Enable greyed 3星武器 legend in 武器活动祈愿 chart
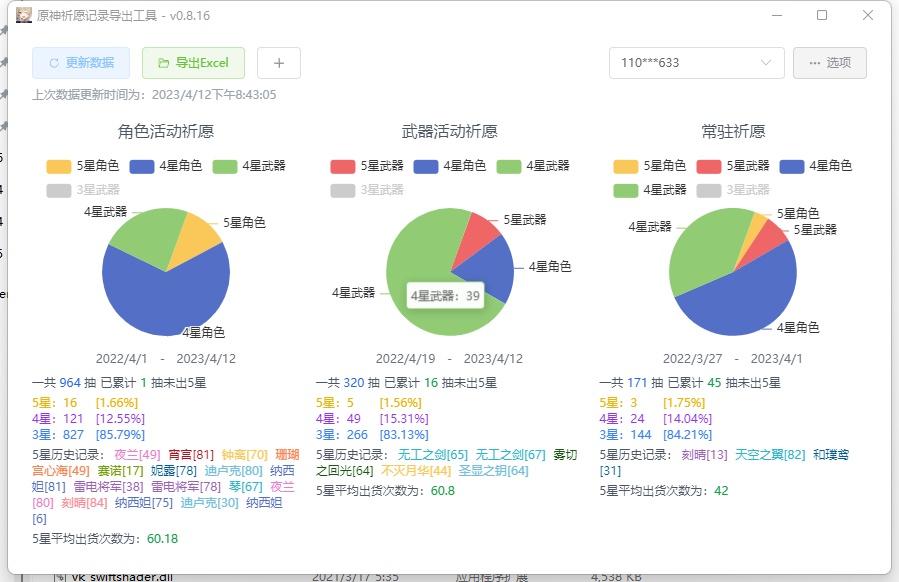The height and width of the screenshot is (582, 899). click(367, 190)
